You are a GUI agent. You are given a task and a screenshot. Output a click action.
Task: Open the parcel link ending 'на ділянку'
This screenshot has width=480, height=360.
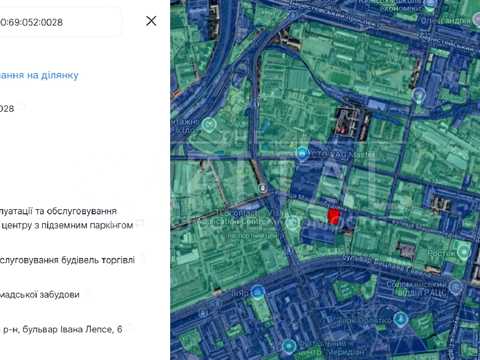39,75
